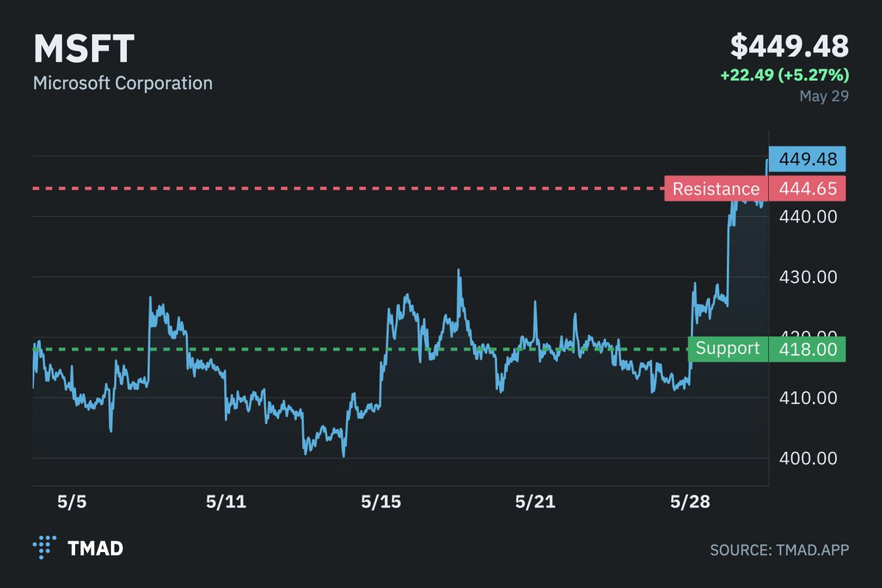The image size is (882, 588).
Task: Click the 444.65 resistance value tag
Action: [807, 189]
